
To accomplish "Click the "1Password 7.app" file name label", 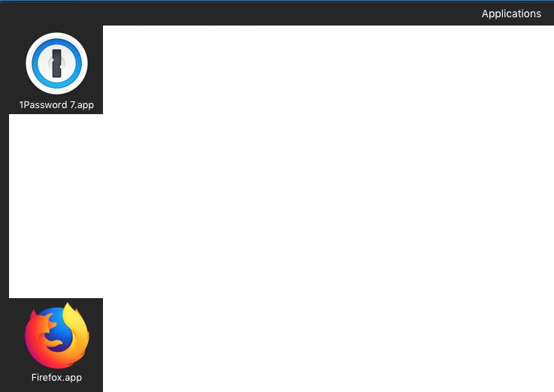I will tap(56, 105).
